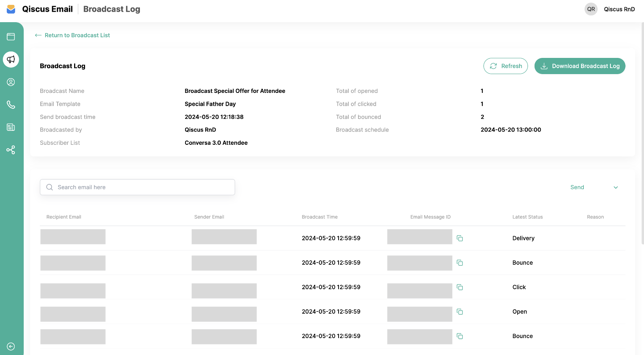Copy message ID in the Delivery row
Screen dimensions: 644x355
point(460,238)
